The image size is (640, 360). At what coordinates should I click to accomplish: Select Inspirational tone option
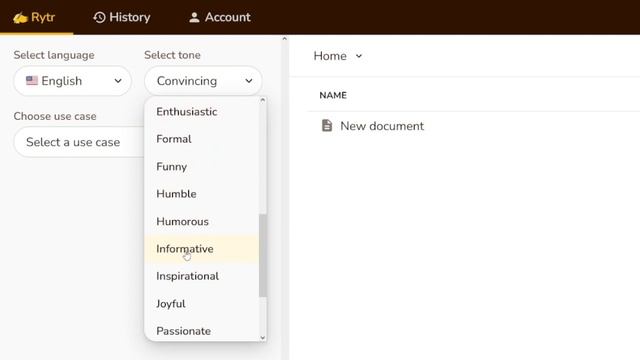click(x=202, y=276)
